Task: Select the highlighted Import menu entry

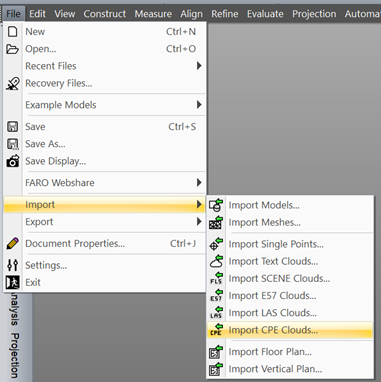Action: click(105, 204)
